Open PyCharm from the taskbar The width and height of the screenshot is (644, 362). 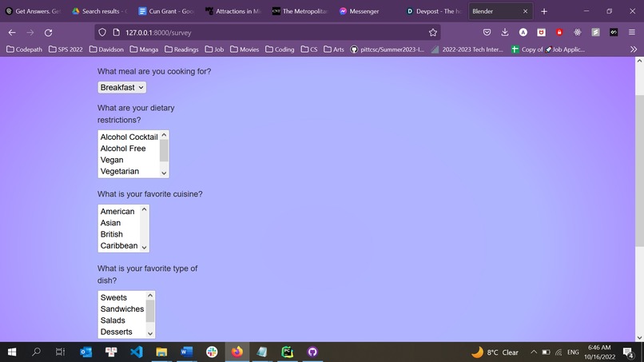287,352
